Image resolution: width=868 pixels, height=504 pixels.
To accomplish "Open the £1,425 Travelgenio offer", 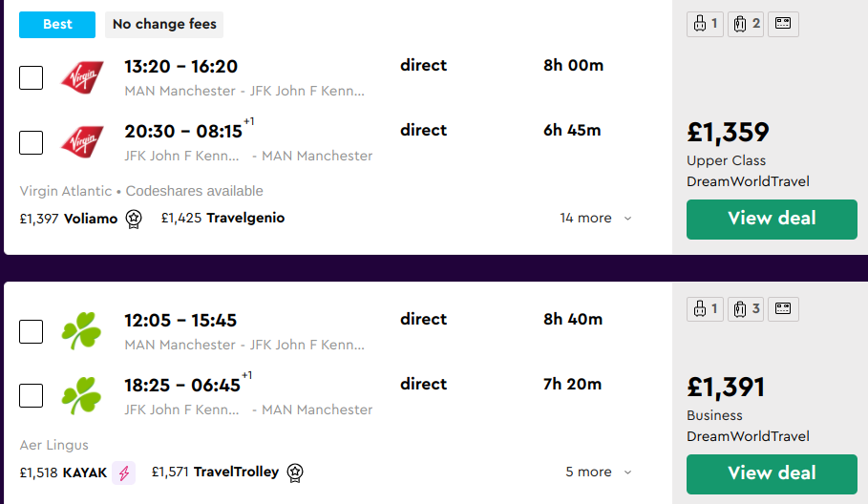I will 223,219.
